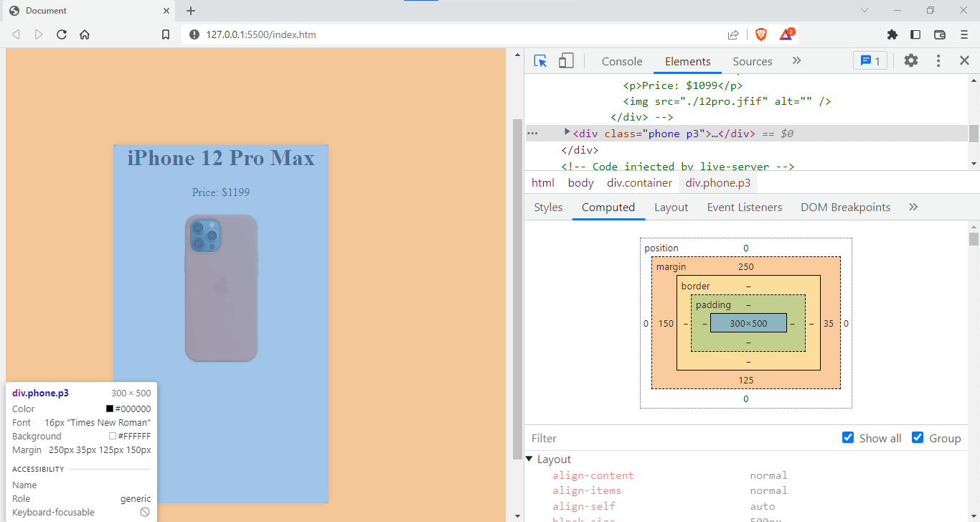Go forward to the next page
Screen dimensions: 980x522
point(39,34)
